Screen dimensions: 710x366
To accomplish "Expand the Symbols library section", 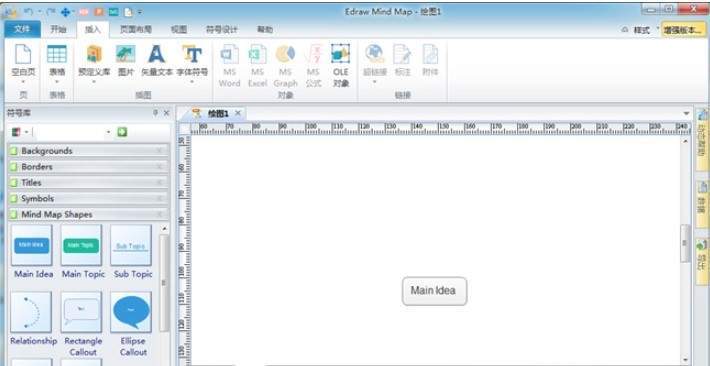I will coord(89,198).
